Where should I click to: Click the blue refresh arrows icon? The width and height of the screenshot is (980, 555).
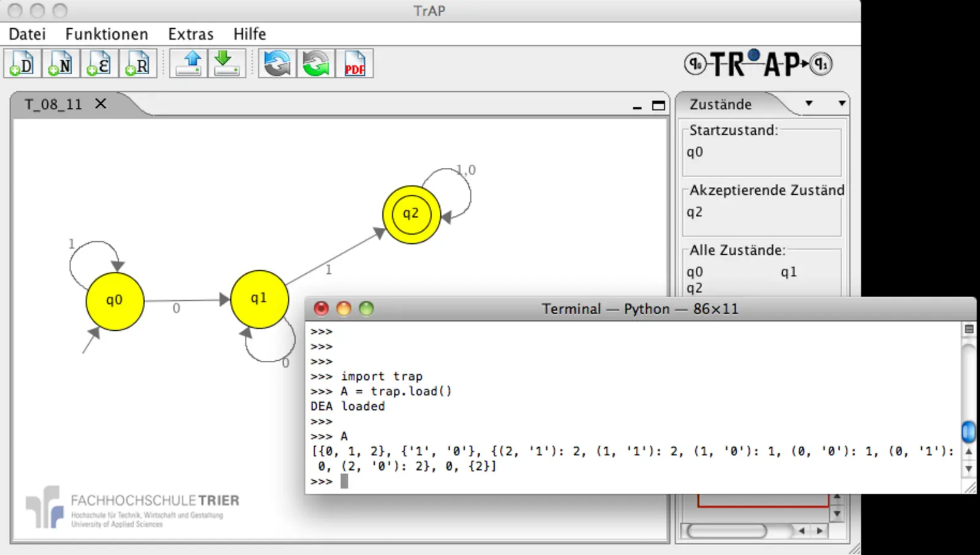(277, 64)
